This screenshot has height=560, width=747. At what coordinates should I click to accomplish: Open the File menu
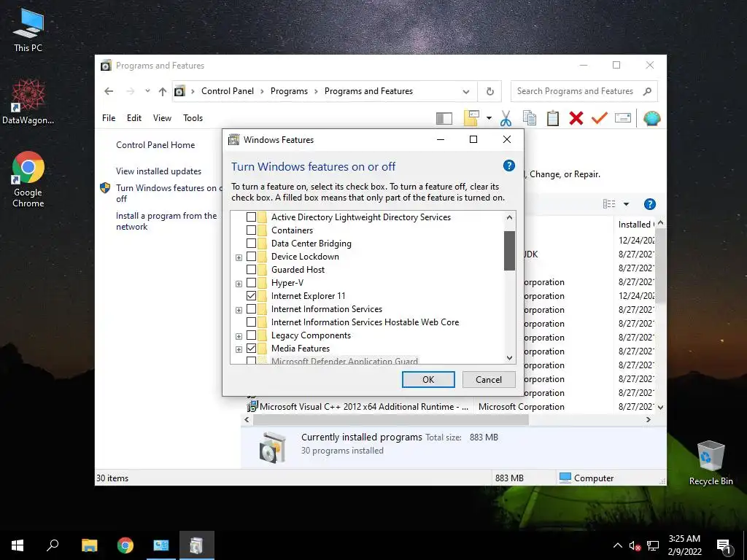click(x=109, y=118)
